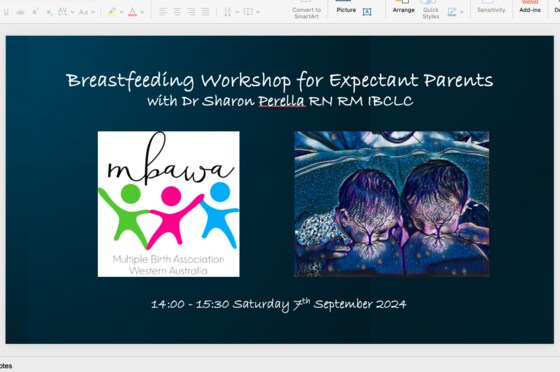Align text right

191,12
